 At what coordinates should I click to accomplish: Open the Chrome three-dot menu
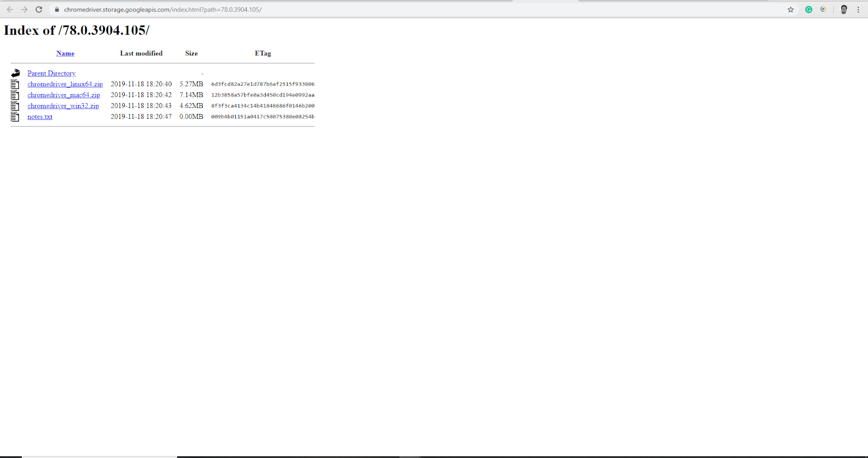[x=858, y=9]
